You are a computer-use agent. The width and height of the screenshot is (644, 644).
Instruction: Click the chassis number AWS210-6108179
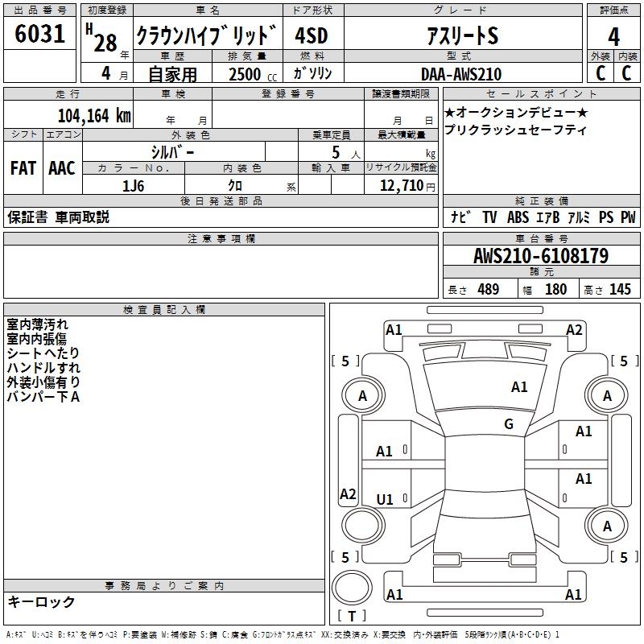point(541,256)
